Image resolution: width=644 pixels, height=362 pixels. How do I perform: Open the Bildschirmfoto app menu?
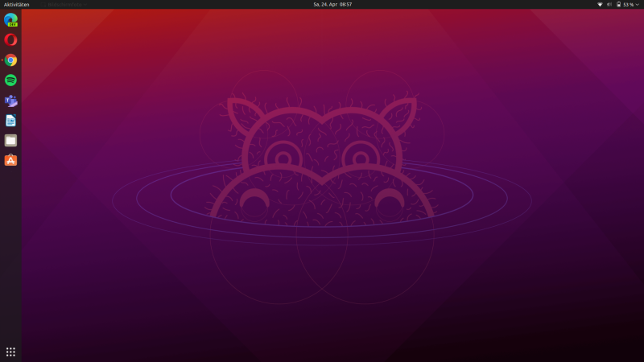point(64,5)
